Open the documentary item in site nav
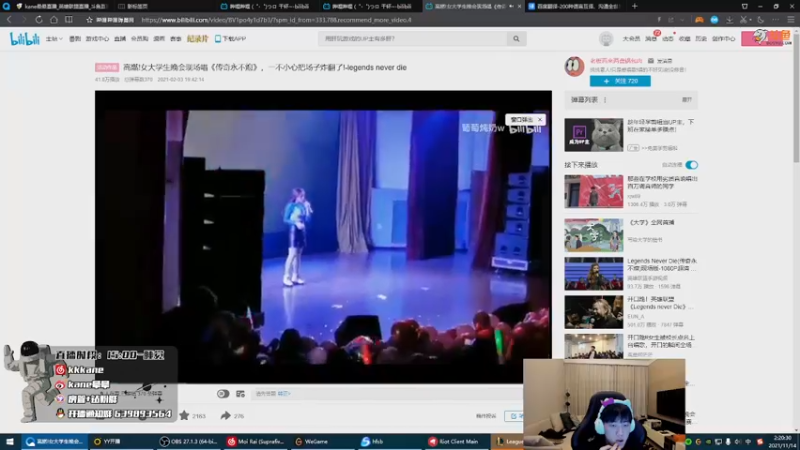 (x=197, y=39)
